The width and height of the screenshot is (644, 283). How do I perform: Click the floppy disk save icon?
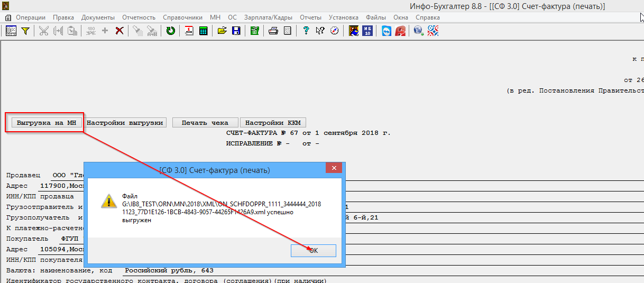(x=236, y=31)
